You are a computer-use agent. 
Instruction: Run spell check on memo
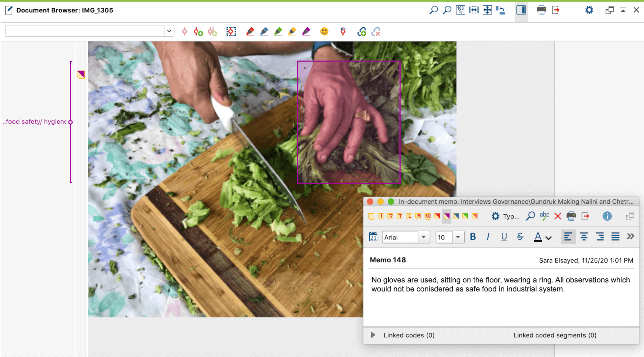click(x=545, y=216)
